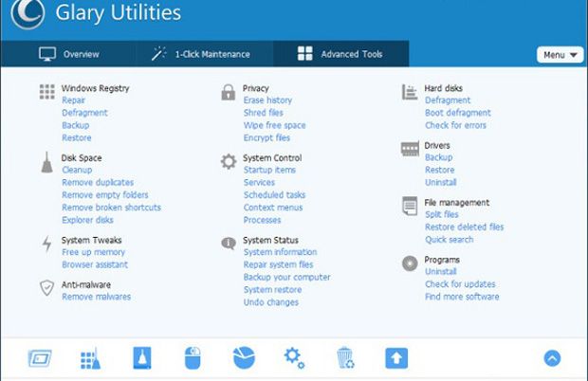Open disk analysis pie chart icon in bottom toolbar

(244, 357)
